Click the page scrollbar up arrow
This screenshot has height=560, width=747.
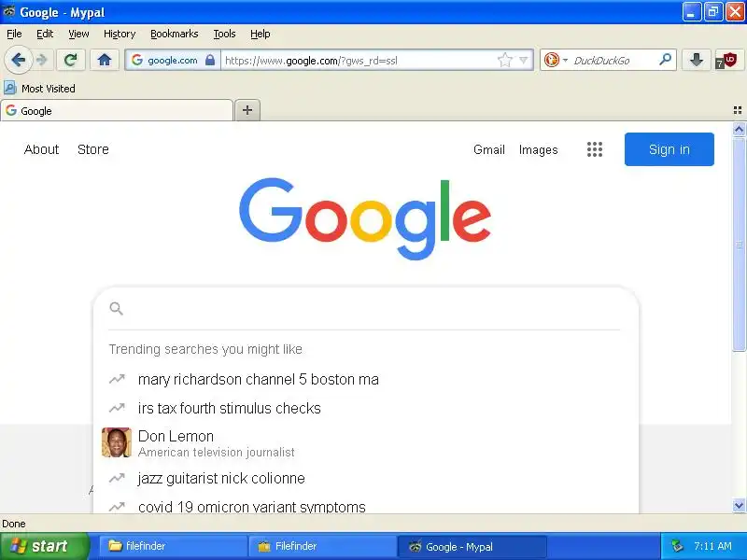click(x=739, y=129)
